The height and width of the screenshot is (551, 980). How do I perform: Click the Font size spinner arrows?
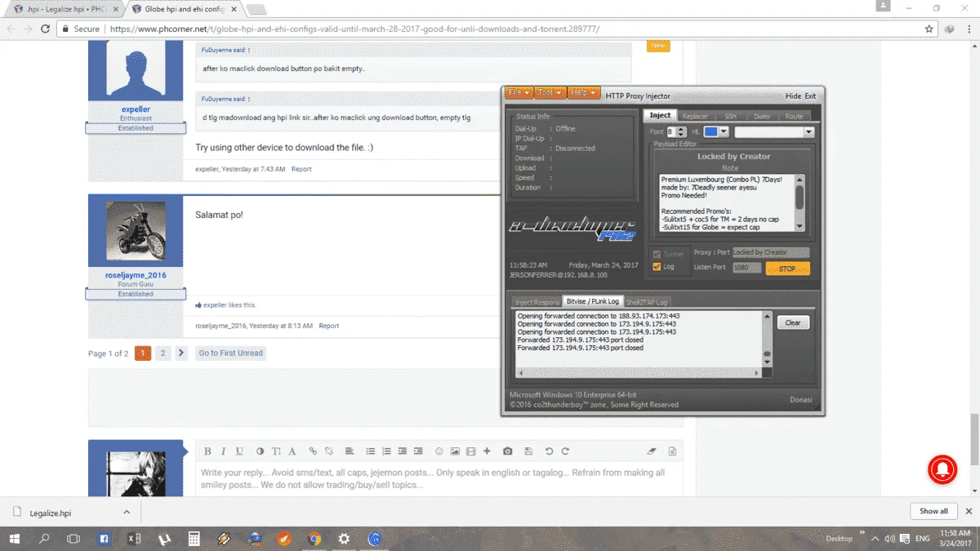click(680, 131)
